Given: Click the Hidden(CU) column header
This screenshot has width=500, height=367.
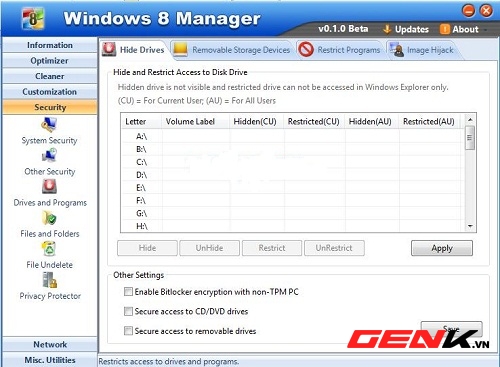Looking at the screenshot, I should point(256,122).
